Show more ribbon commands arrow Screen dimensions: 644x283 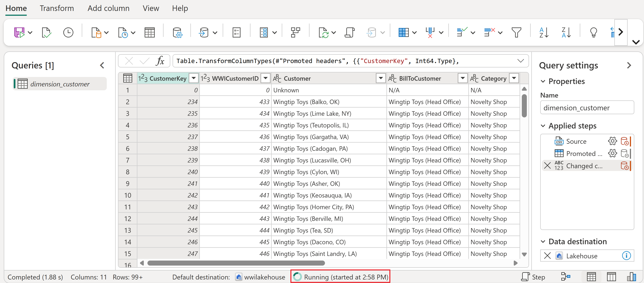(621, 32)
